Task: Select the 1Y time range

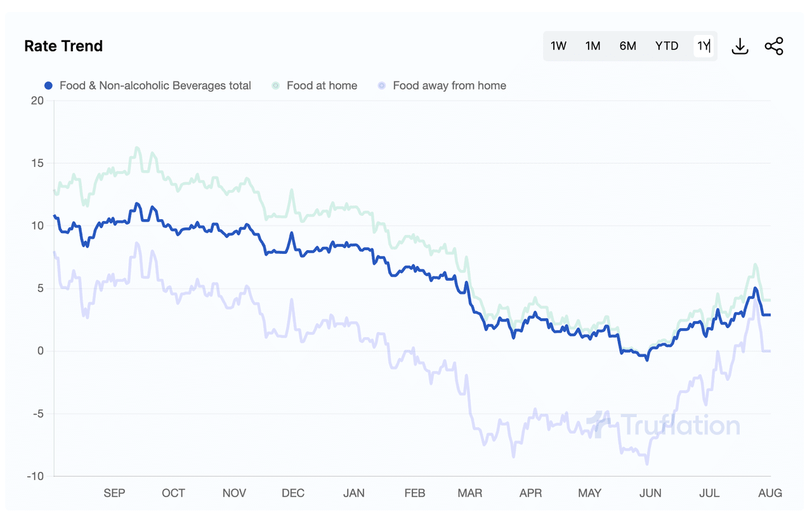Action: 703,46
